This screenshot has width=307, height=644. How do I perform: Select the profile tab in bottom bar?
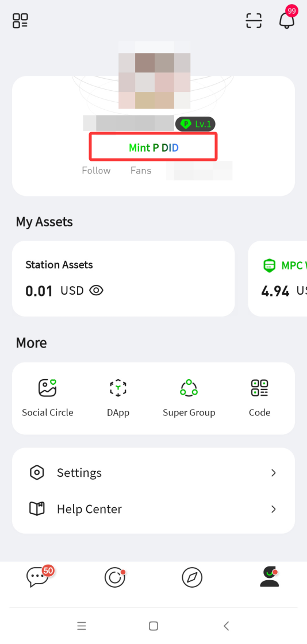pyautogui.click(x=269, y=577)
